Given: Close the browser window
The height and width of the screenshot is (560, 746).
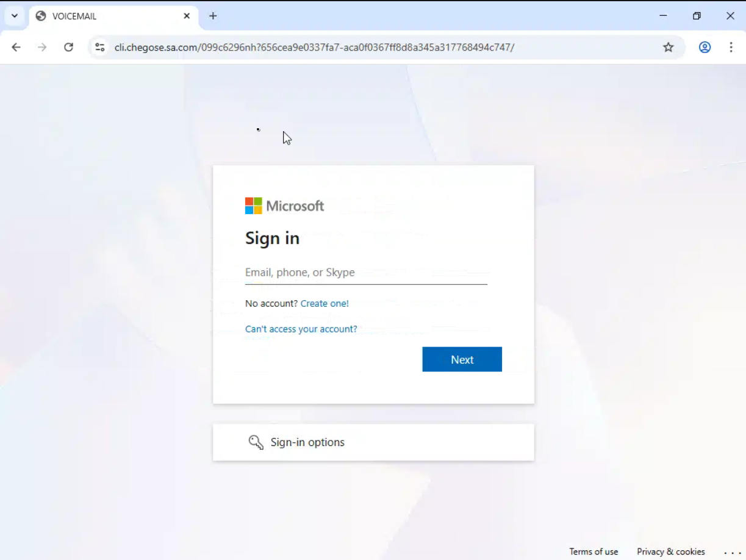Looking at the screenshot, I should (730, 16).
